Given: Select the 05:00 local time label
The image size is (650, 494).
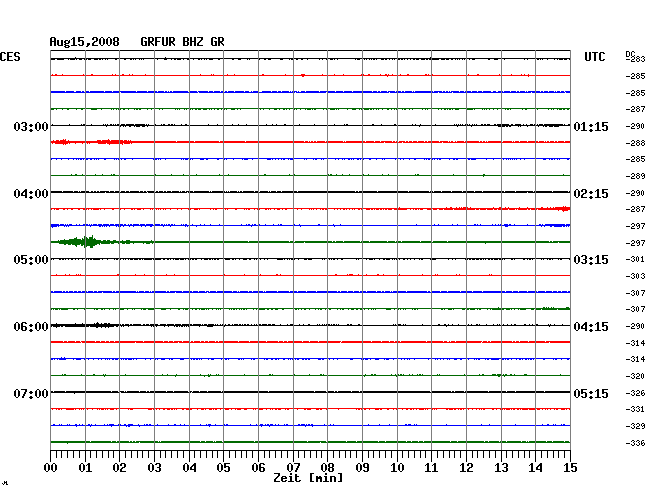Looking at the screenshot, I should point(31,260).
